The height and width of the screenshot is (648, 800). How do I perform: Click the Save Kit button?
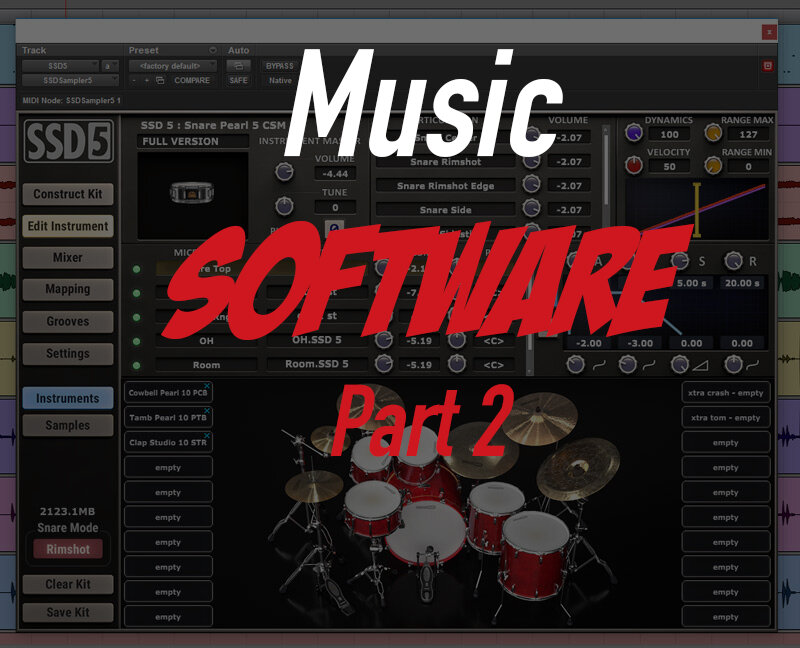coord(68,612)
